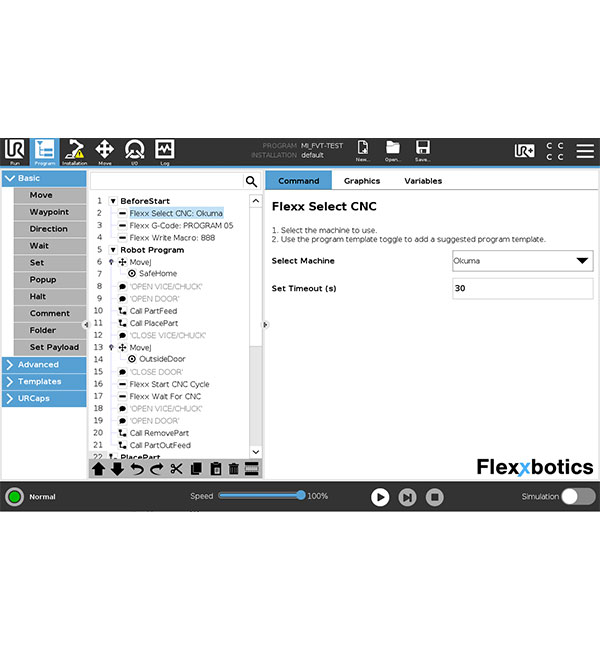Copy the selected node
The height and width of the screenshot is (650, 600).
(196, 469)
